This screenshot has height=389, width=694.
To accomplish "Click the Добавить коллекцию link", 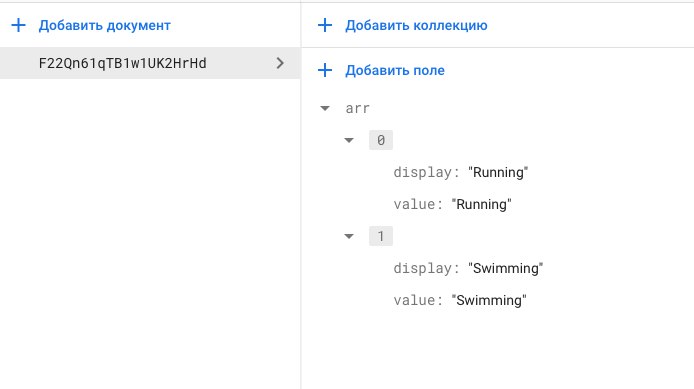I will [x=416, y=26].
